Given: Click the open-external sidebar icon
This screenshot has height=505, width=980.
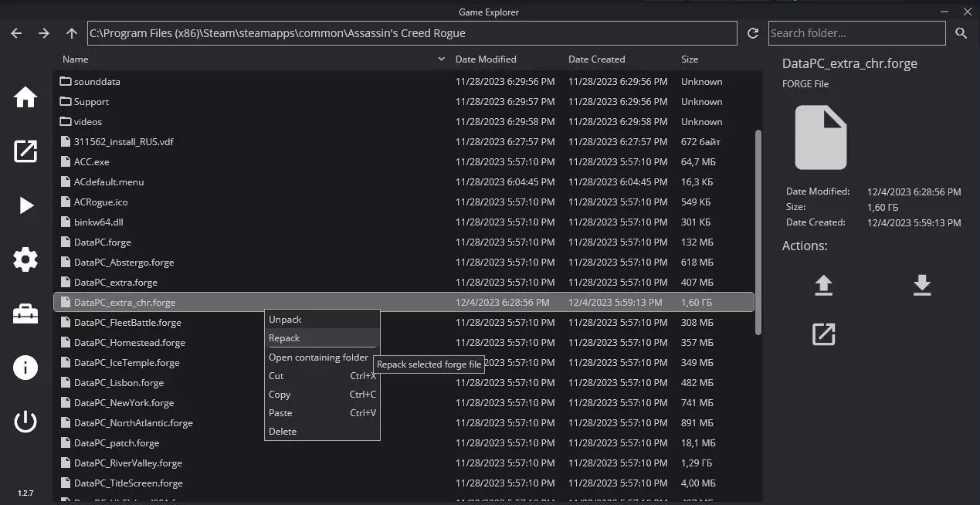Looking at the screenshot, I should (x=25, y=151).
